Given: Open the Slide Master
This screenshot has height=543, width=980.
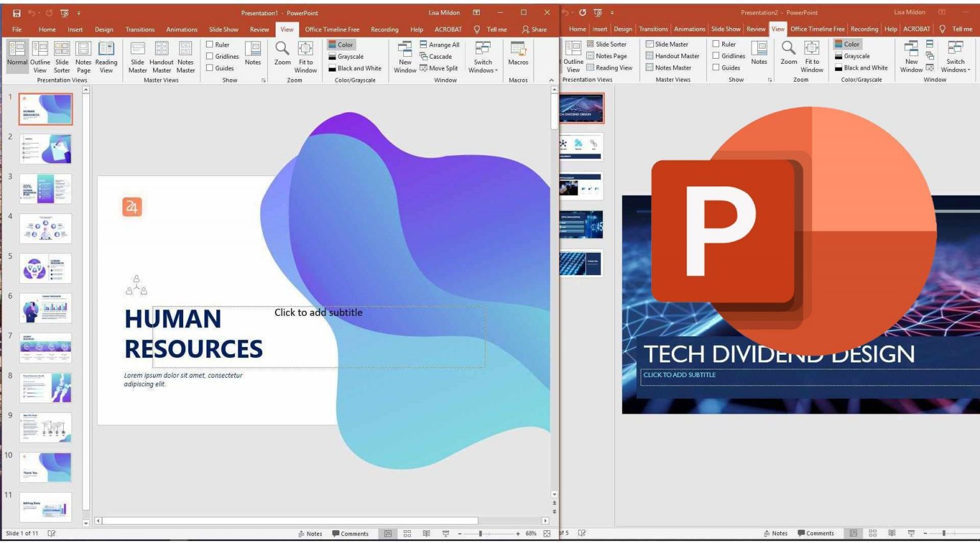Looking at the screenshot, I should tap(137, 57).
